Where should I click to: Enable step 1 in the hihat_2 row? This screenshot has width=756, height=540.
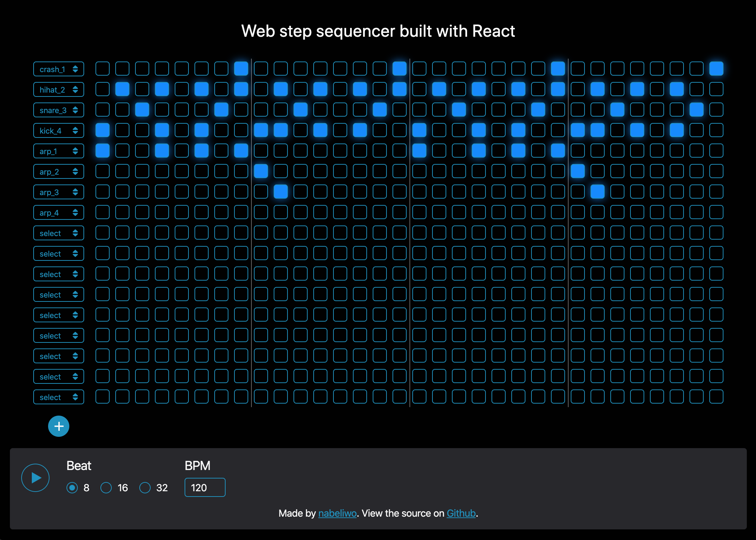pyautogui.click(x=103, y=89)
